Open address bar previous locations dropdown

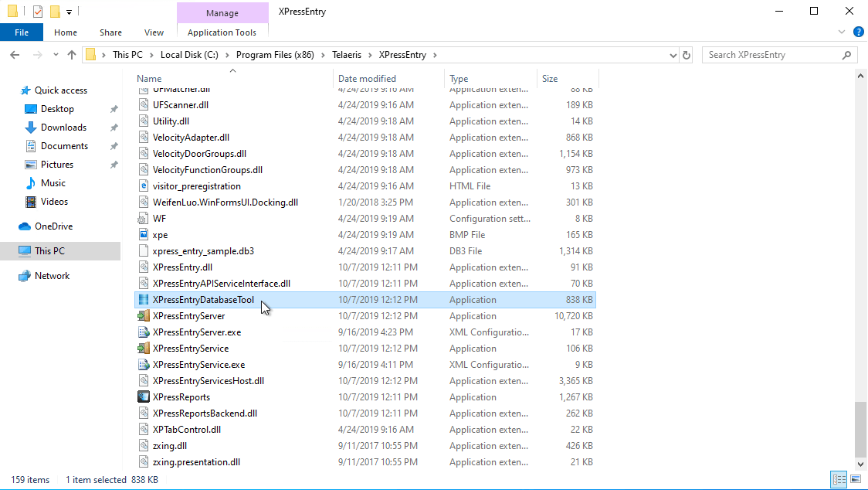coord(673,55)
